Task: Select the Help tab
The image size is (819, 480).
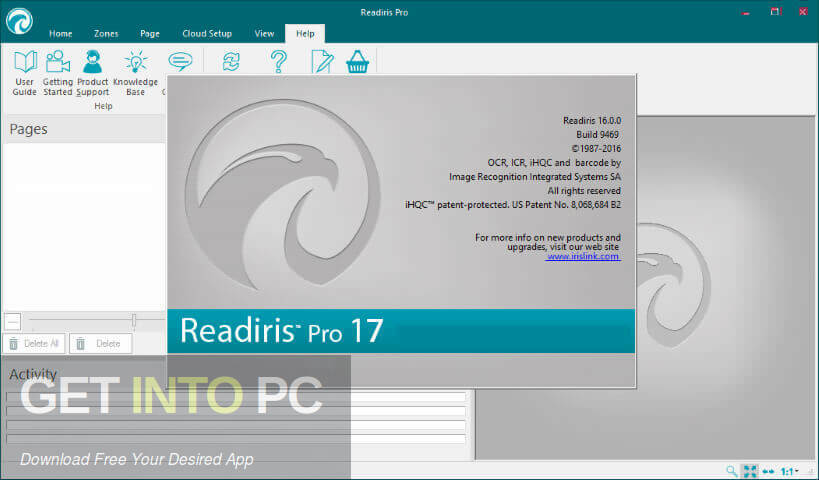Action: 305,33
